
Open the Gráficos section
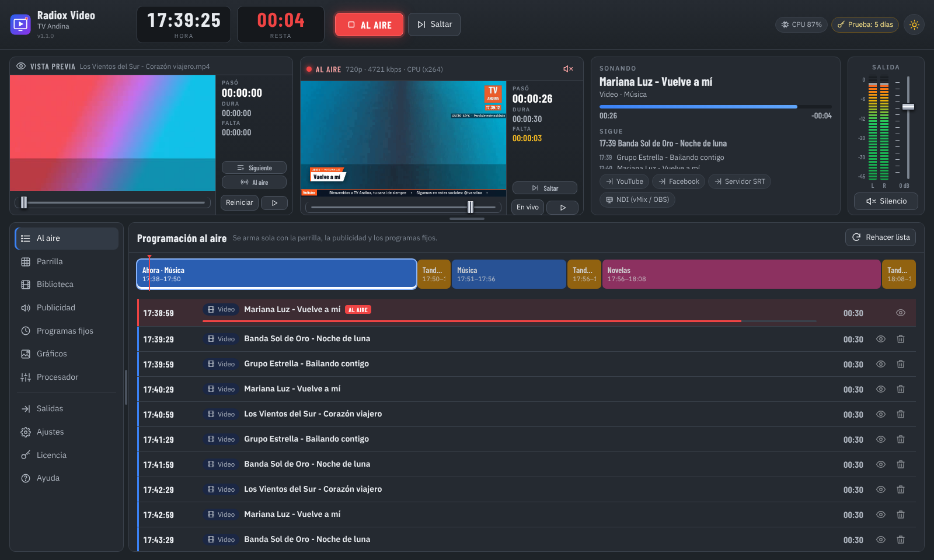(x=67, y=354)
